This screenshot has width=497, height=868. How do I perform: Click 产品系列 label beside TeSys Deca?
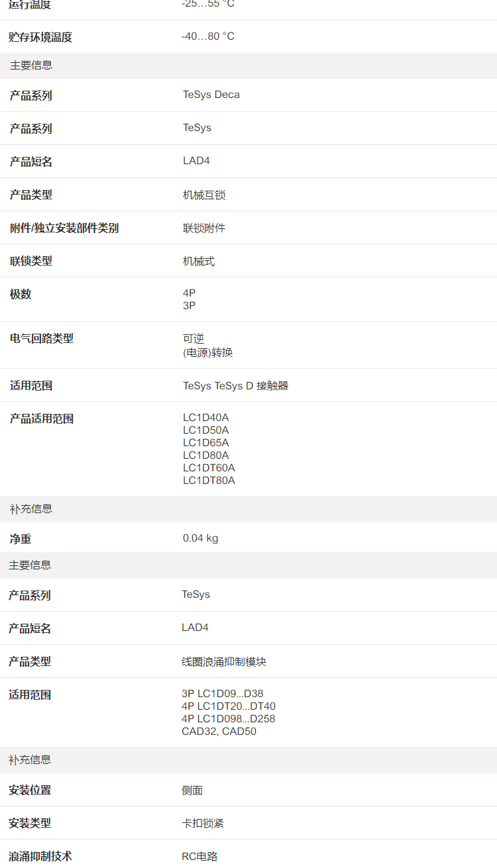pos(30,95)
